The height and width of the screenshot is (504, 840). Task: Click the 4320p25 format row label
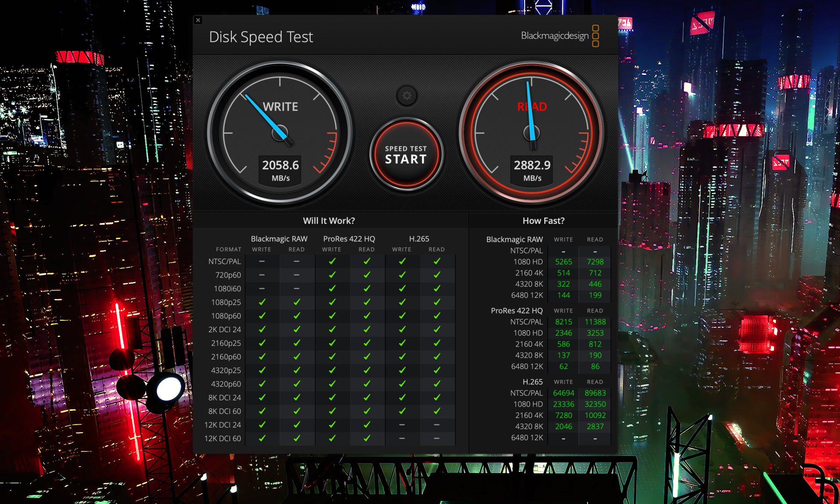click(x=226, y=370)
